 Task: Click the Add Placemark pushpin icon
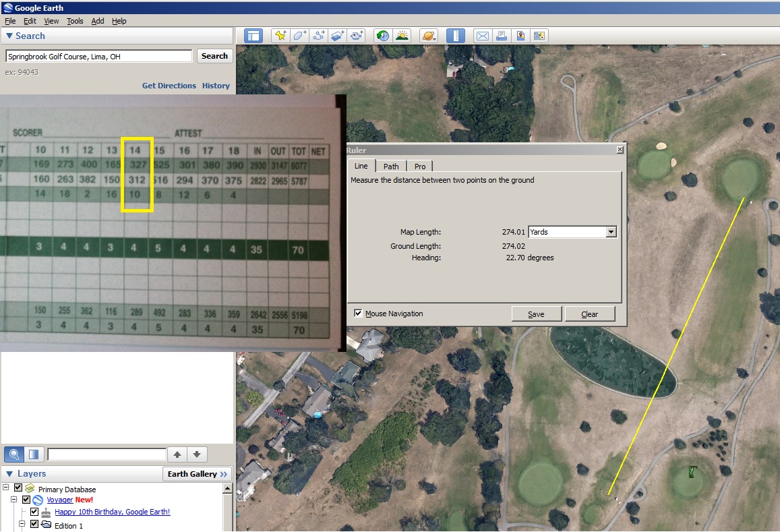280,36
